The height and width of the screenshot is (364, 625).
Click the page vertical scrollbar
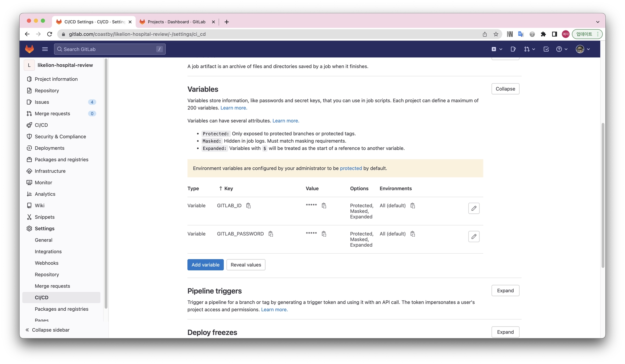point(603,195)
